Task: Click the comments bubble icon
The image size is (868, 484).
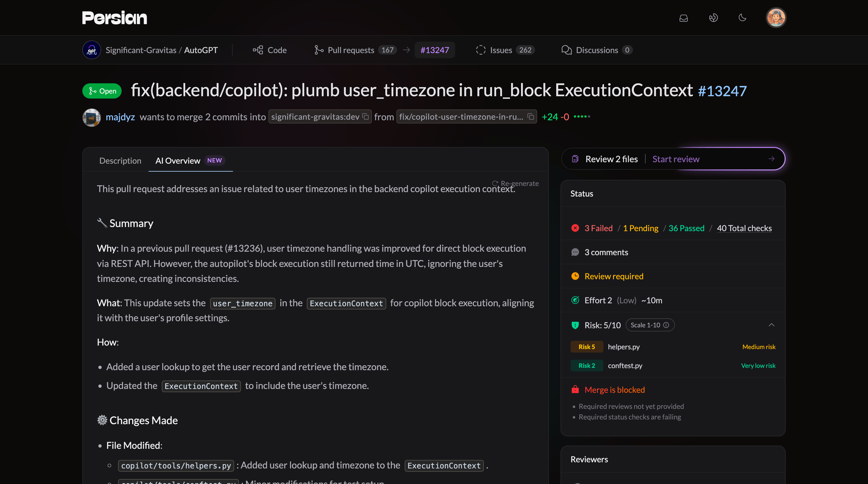Action: click(x=575, y=252)
